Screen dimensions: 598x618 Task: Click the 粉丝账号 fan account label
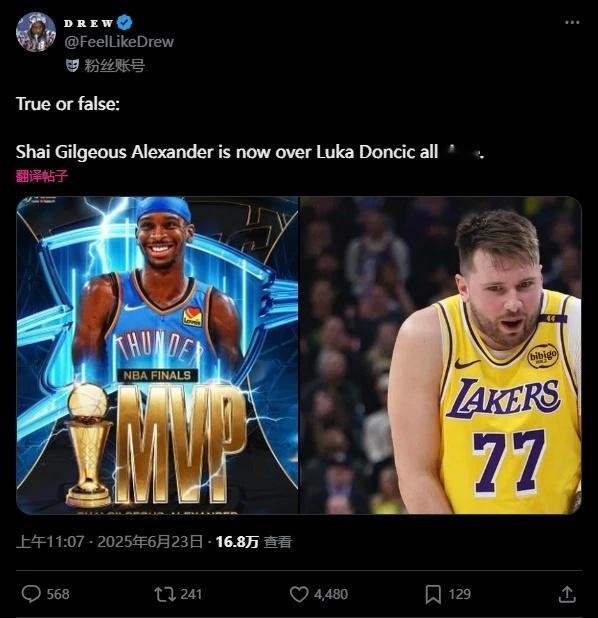[x=114, y=65]
